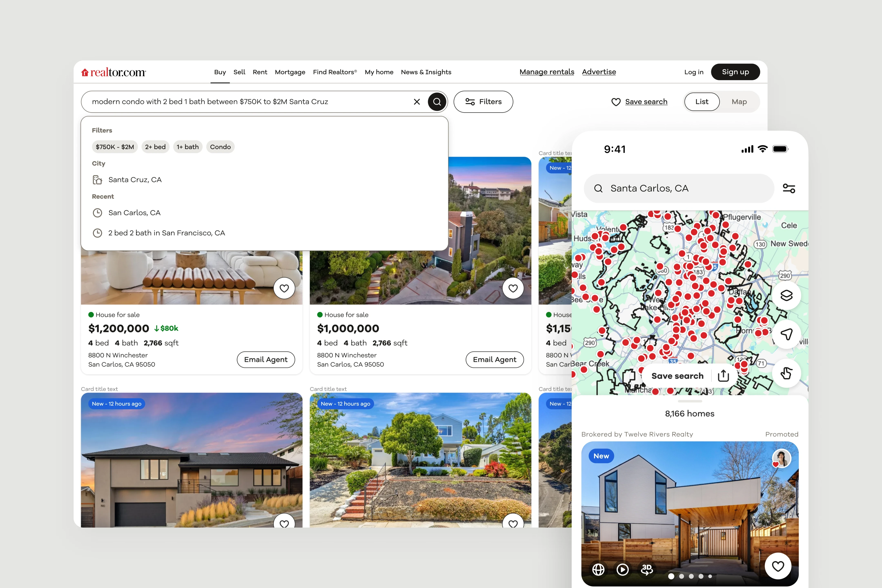Viewport: 882px width, 588px height.
Task: Select the Santa Cruz, CA city suggestion
Action: point(135,180)
